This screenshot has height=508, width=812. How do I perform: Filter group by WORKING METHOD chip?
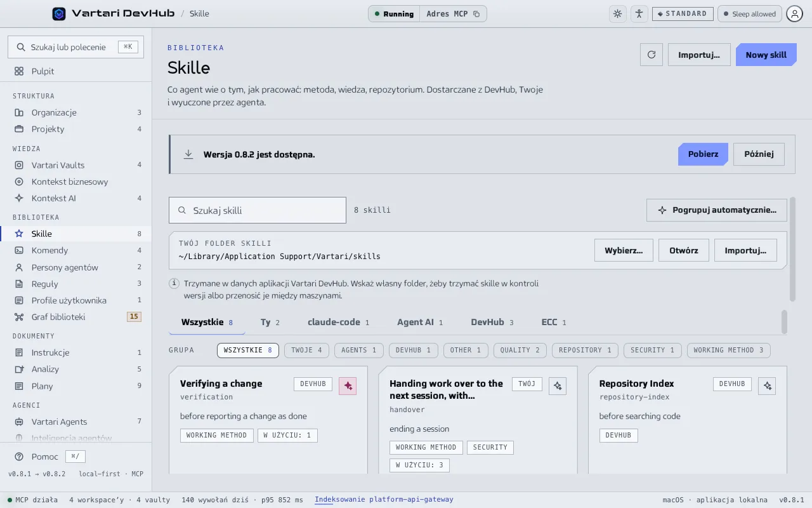pos(728,350)
